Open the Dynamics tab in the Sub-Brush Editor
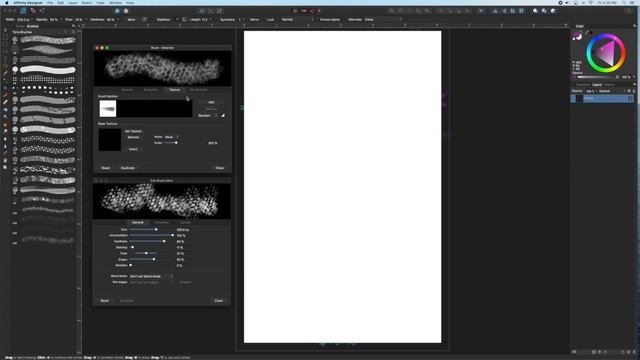This screenshot has width=640, height=360. [162, 222]
